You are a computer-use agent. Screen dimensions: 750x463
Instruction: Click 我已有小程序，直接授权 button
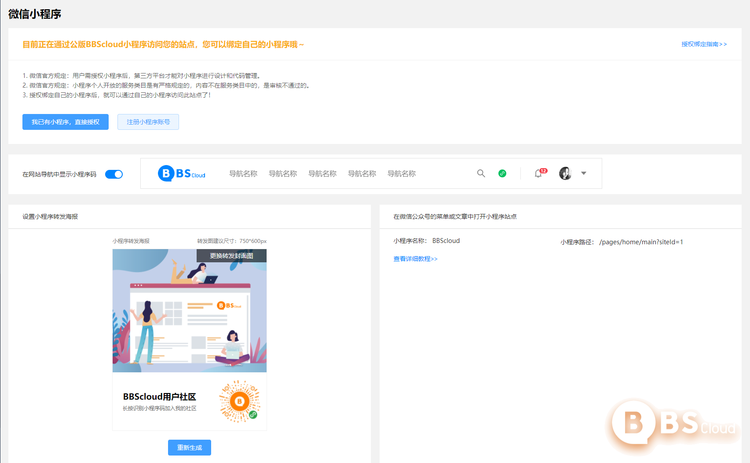pyautogui.click(x=66, y=122)
